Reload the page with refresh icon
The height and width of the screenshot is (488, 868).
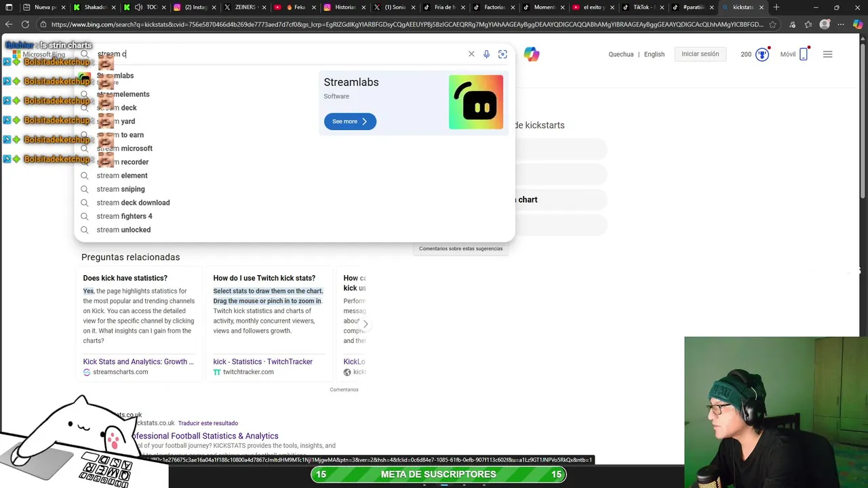(x=25, y=24)
